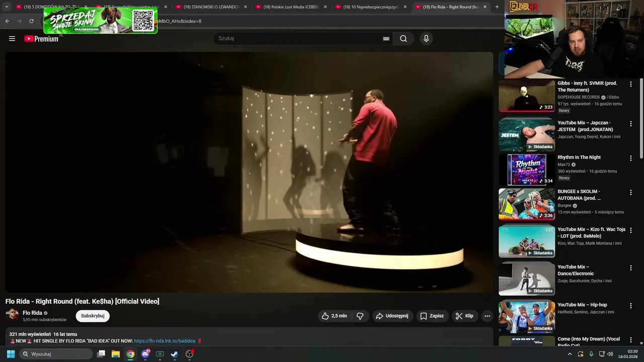Open the Xbox Game Bar taskbar icon
Image resolution: width=644 pixels, height=362 pixels.
160,354
